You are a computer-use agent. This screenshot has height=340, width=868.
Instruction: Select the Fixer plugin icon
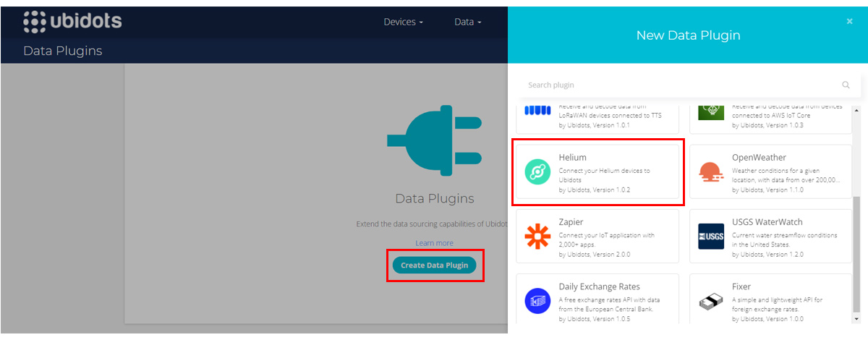(710, 301)
